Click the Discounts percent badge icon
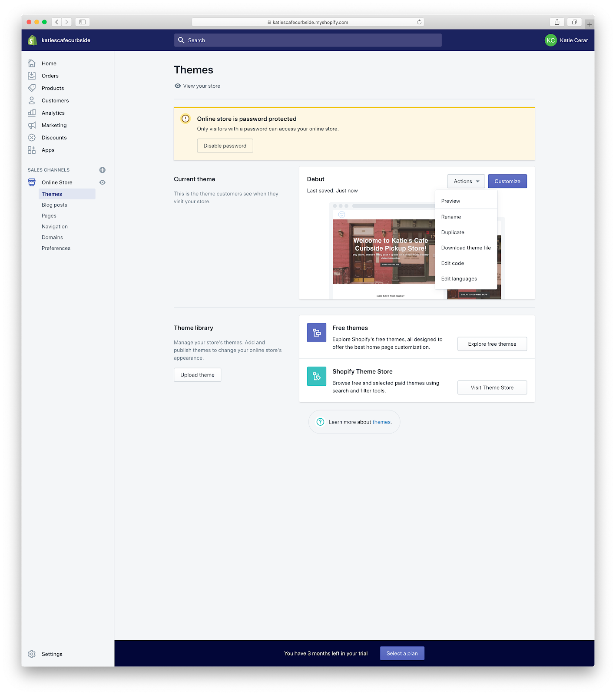 pos(32,138)
